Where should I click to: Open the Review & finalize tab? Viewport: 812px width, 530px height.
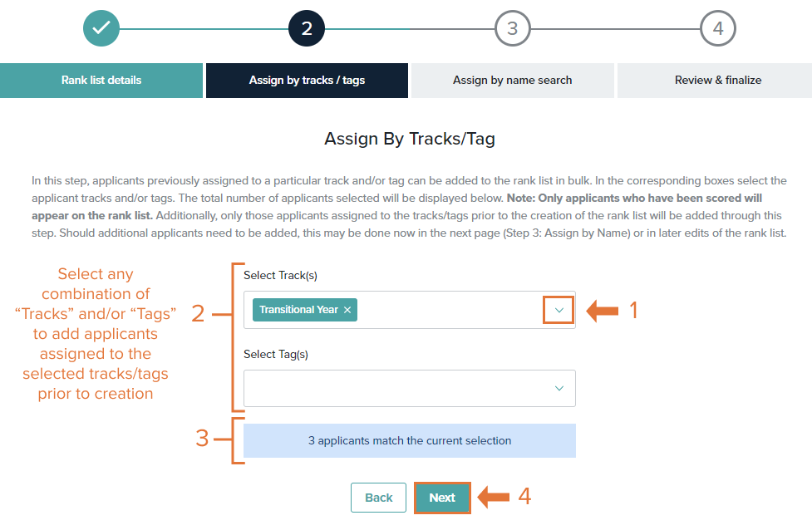(x=718, y=81)
